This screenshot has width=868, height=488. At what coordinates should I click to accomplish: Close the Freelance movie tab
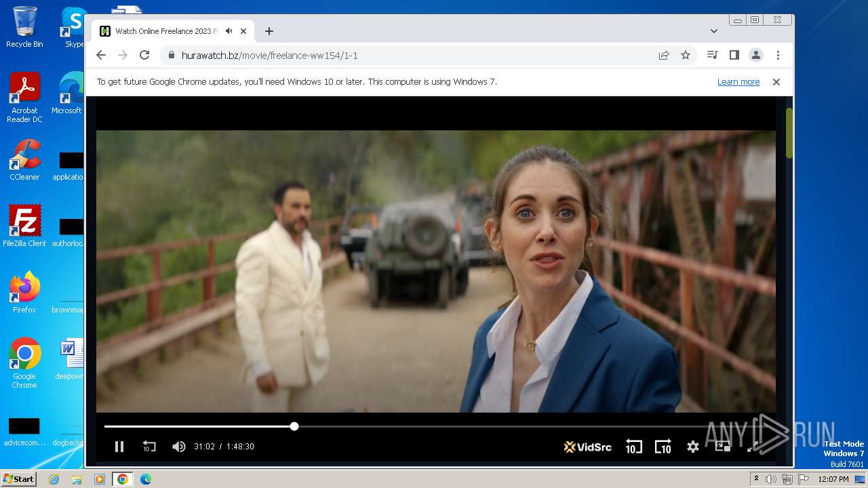[243, 31]
